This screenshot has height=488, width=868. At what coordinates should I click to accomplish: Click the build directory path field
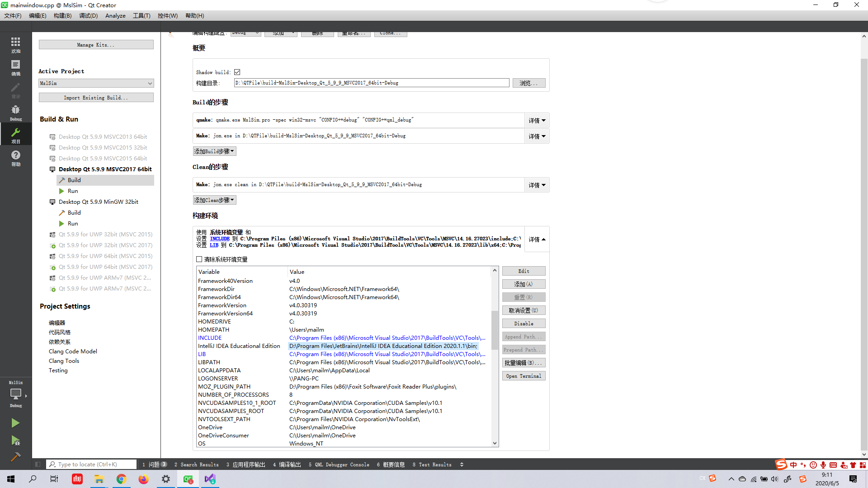pyautogui.click(x=371, y=83)
